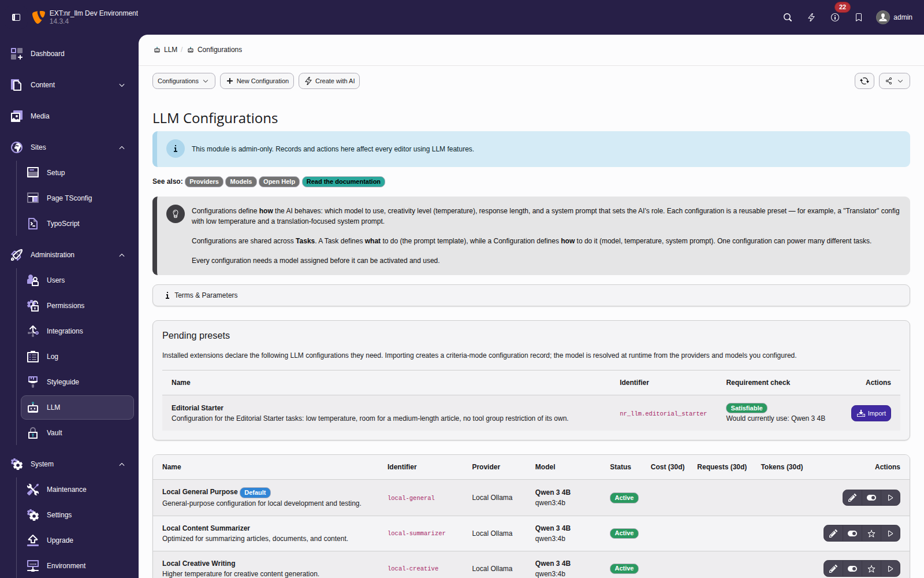Open the TypoScript module
Image resolution: width=924 pixels, height=578 pixels.
[x=77, y=224]
